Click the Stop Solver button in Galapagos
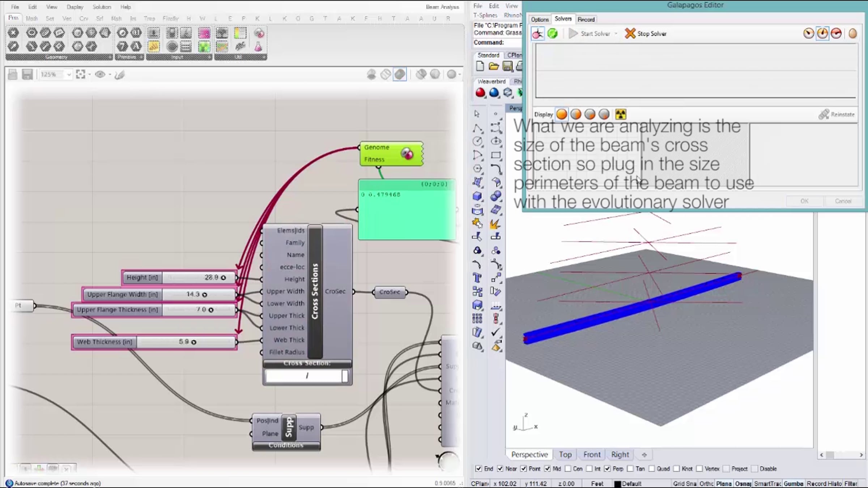 coord(646,34)
